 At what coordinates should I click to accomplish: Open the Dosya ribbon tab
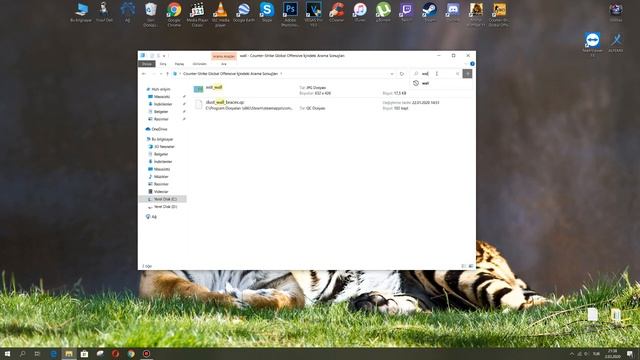click(x=147, y=64)
